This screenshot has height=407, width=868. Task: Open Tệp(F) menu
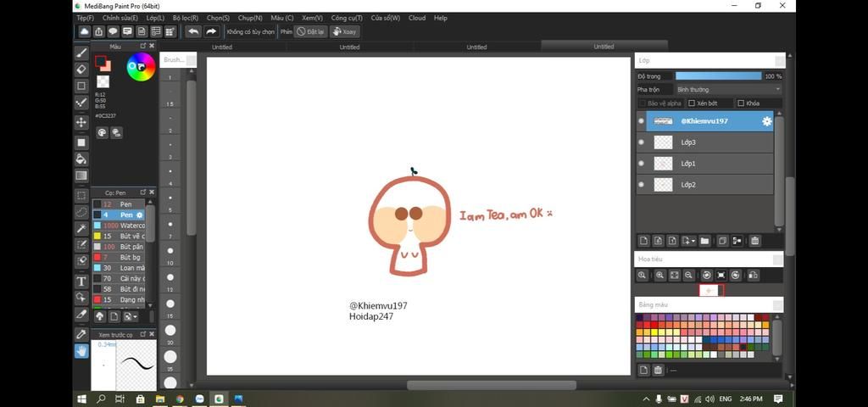click(86, 19)
